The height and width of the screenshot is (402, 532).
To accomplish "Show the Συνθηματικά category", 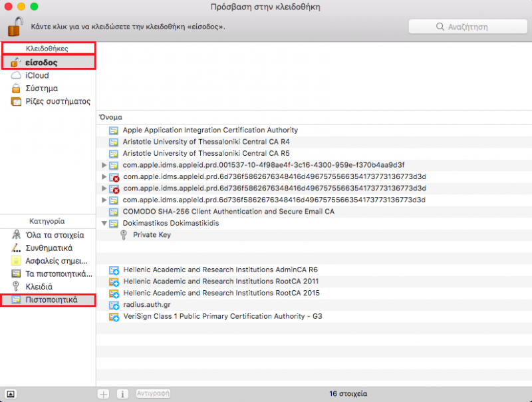I will coord(48,248).
